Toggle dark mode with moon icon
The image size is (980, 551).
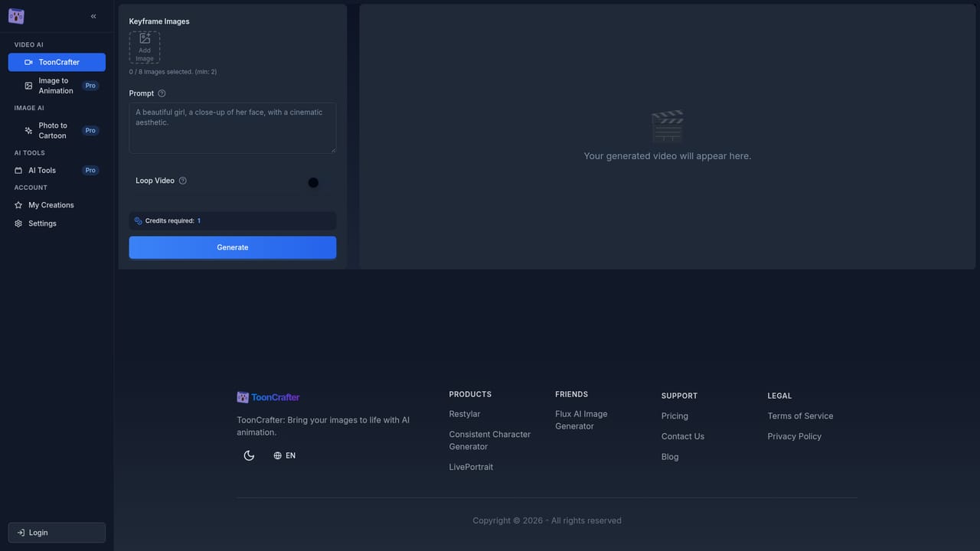click(249, 455)
